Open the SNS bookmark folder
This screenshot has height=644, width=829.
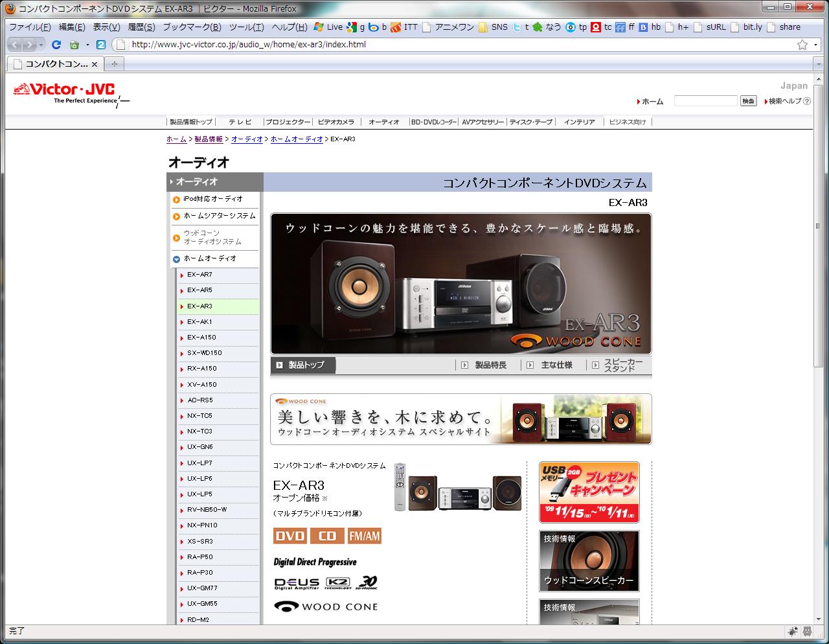(494, 27)
